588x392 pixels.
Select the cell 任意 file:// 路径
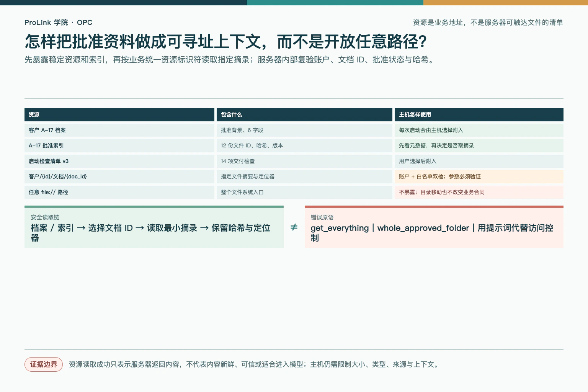[119, 192]
